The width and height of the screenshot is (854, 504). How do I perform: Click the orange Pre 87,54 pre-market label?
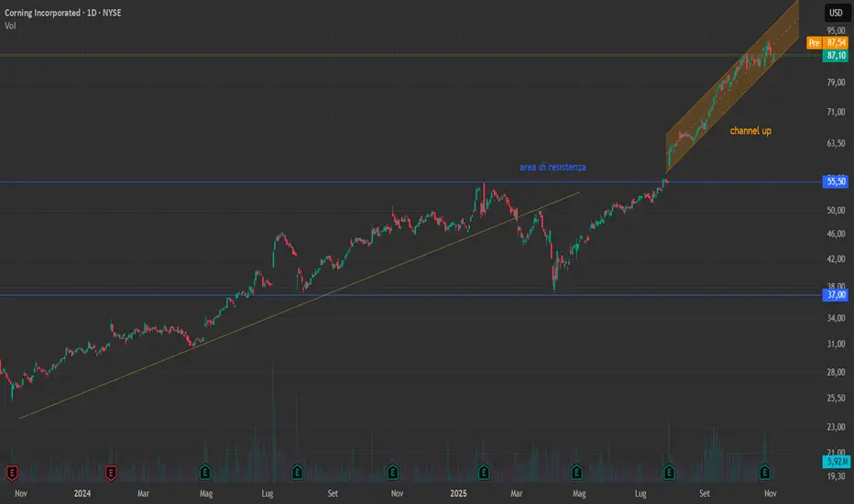[827, 42]
